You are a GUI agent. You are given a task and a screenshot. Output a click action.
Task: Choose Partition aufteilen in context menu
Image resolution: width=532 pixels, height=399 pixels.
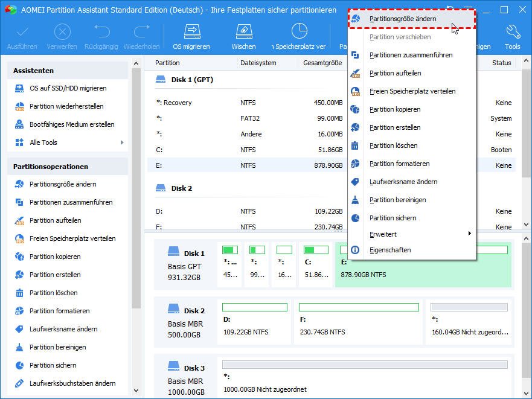coord(412,73)
